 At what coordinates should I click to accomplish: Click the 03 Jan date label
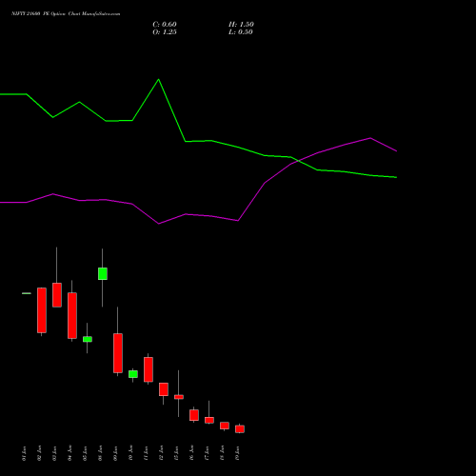54,453
